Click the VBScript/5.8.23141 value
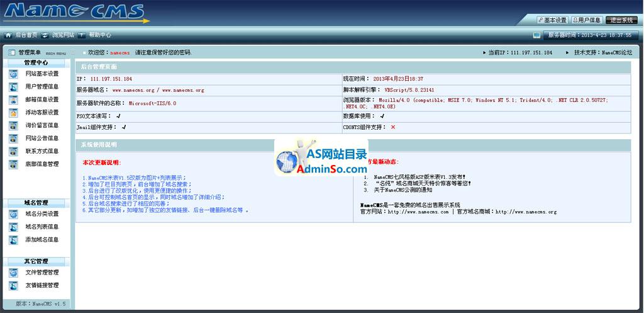Screen dimensions: 644x313 pyautogui.click(x=409, y=90)
